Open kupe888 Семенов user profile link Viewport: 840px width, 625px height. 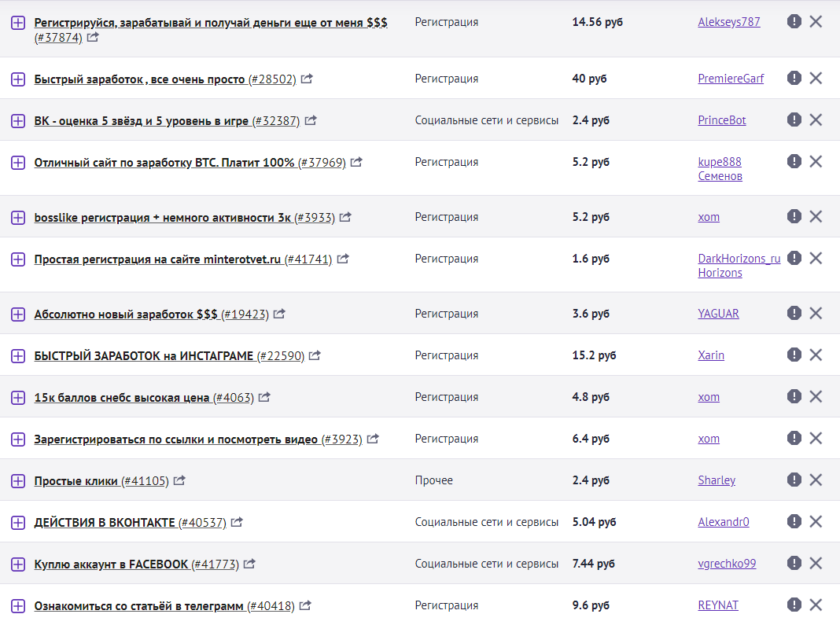pos(720,169)
